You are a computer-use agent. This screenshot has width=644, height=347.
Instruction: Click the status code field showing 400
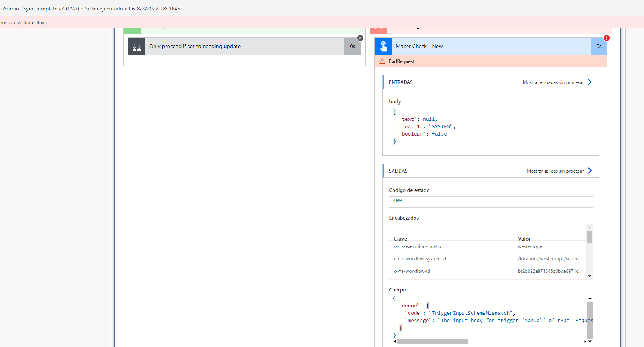pos(491,202)
